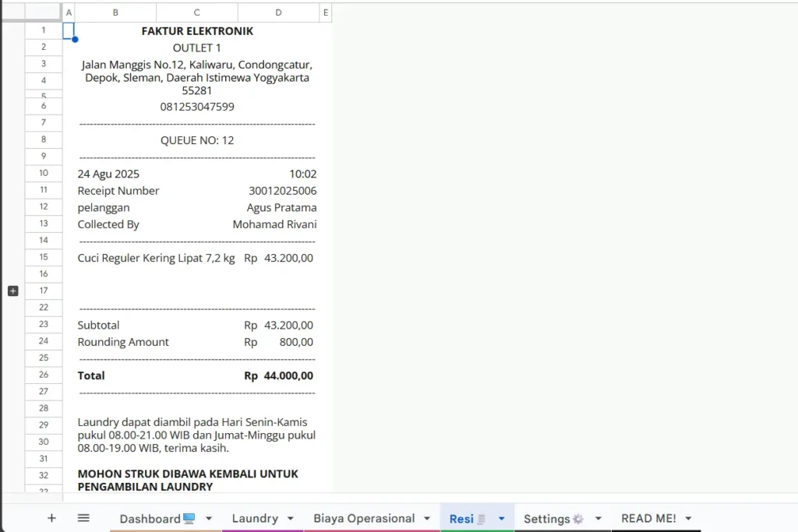Select the Total amount Rp 44.000,00 cell
Screen dimensions: 798x532
coord(278,375)
